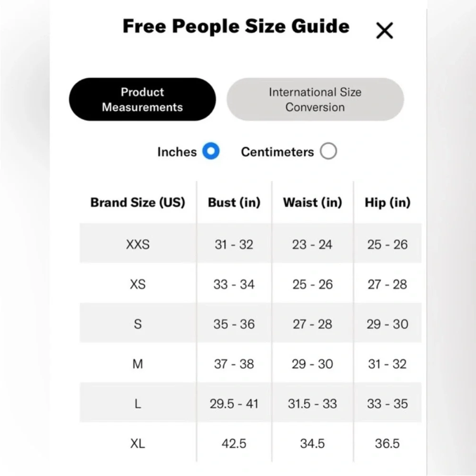The height and width of the screenshot is (476, 476).
Task: Select the M size row label
Action: (x=138, y=364)
